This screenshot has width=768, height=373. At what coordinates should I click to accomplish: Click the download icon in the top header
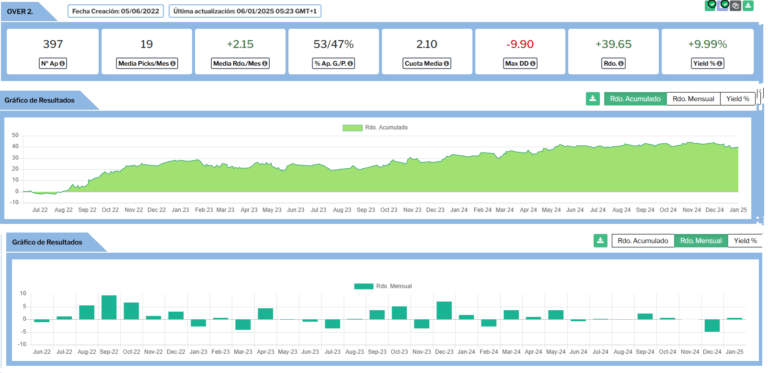click(748, 5)
